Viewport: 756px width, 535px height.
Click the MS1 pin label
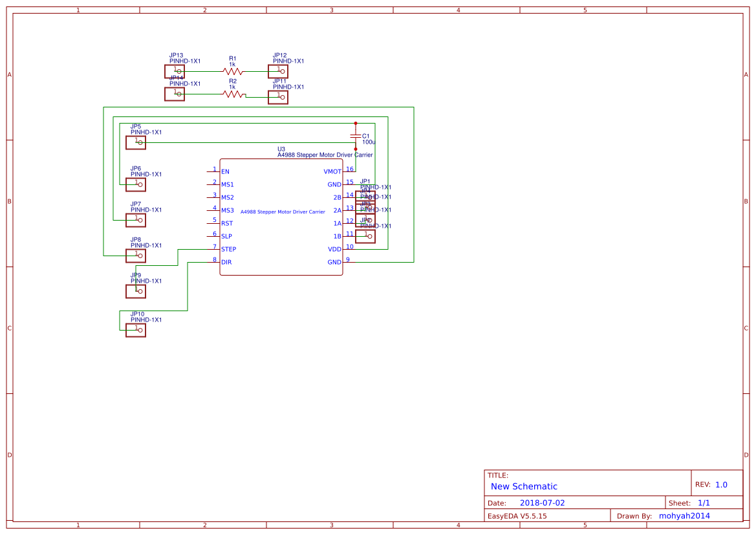(228, 185)
